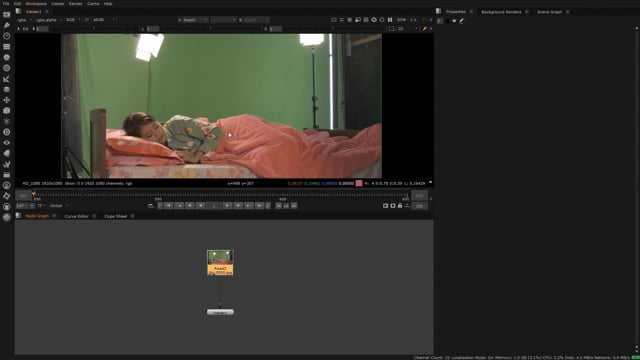Open the Views nodes eye icon
This screenshot has width=640, height=360.
click(7, 142)
